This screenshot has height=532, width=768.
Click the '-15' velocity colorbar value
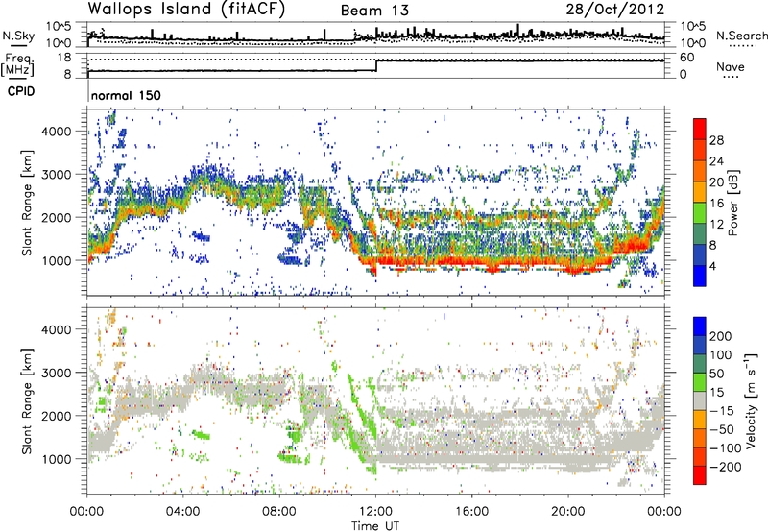721,410
